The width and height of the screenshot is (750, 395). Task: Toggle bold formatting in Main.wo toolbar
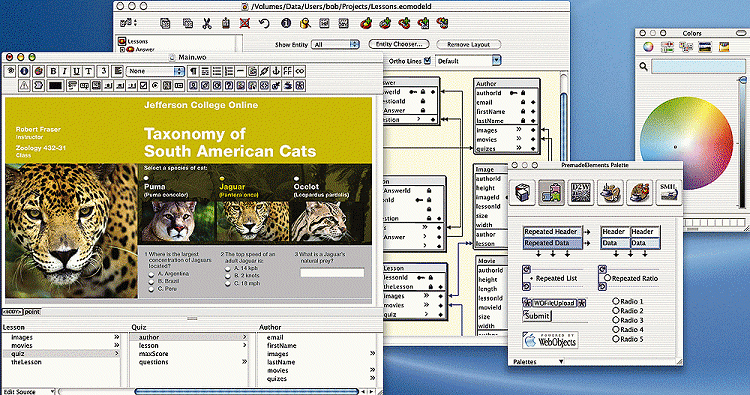click(53, 71)
